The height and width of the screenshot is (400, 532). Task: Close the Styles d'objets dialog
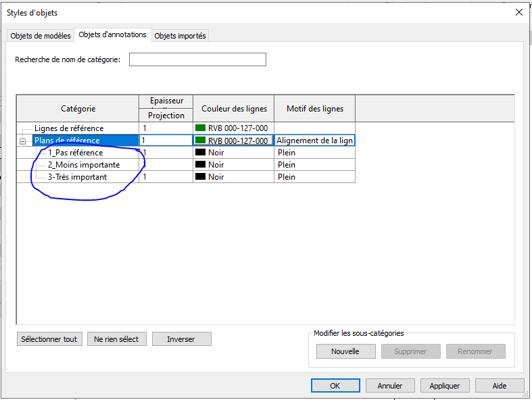click(519, 12)
